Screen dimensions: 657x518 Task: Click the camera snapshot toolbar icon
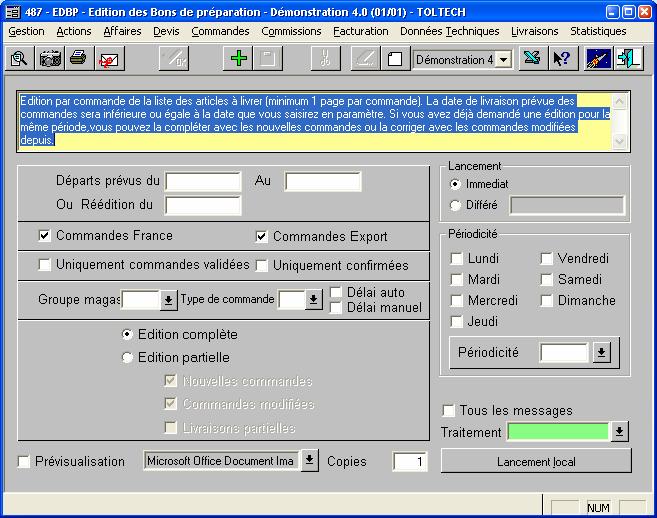[50, 59]
